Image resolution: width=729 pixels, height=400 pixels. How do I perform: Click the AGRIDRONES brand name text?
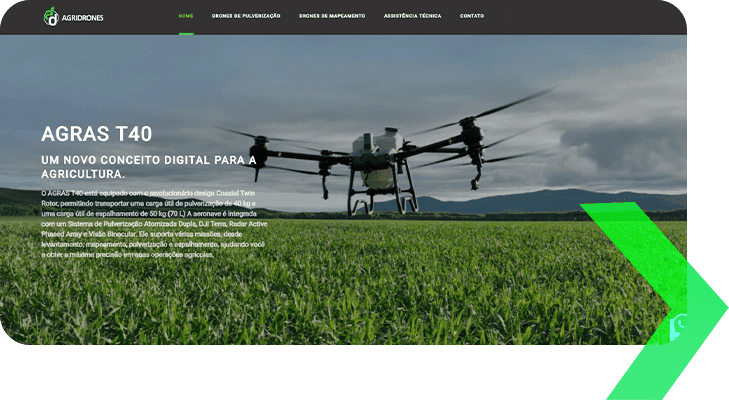pyautogui.click(x=83, y=18)
